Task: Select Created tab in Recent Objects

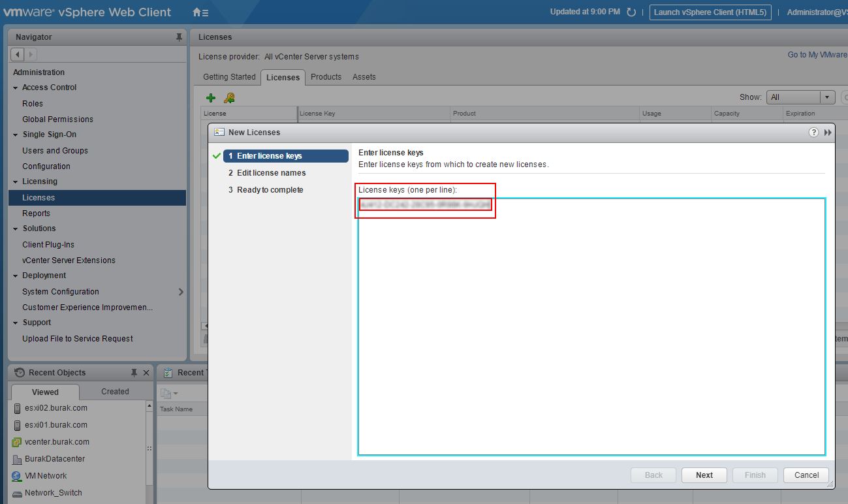Action: coord(115,392)
